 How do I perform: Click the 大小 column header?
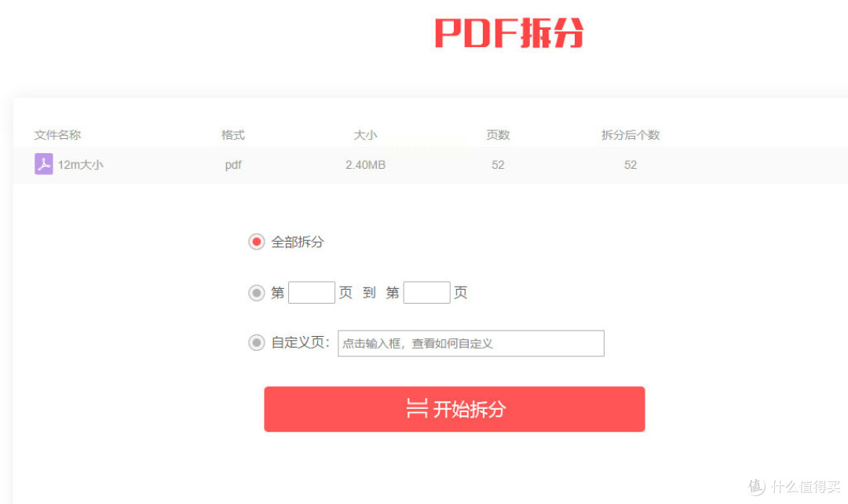366,135
